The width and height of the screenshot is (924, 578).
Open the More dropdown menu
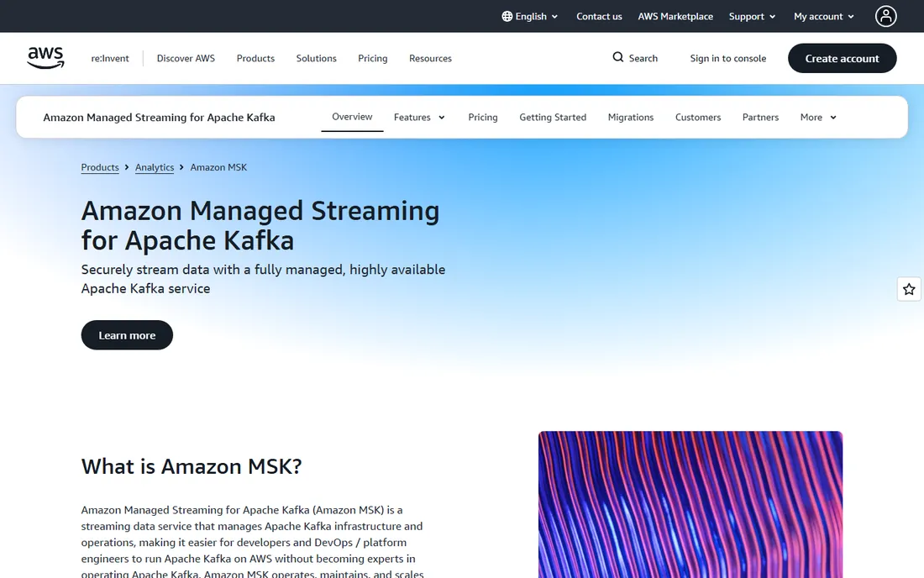click(x=818, y=118)
